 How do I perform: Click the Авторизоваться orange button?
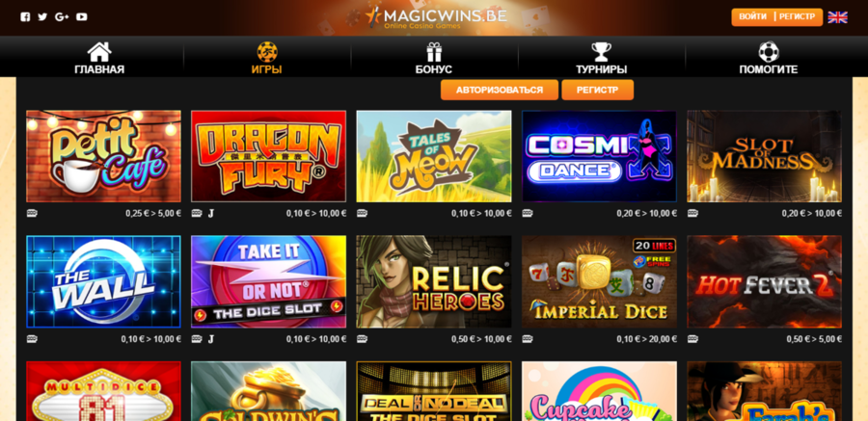tap(500, 90)
